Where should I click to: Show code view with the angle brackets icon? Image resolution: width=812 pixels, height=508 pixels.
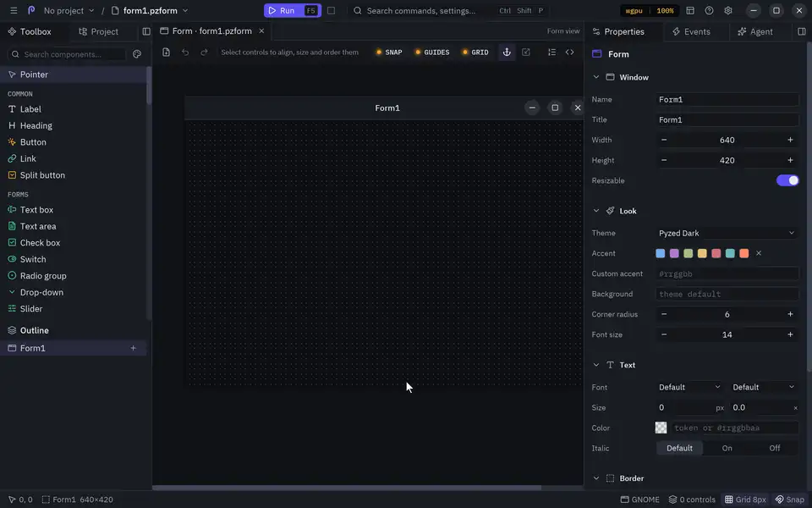click(569, 52)
